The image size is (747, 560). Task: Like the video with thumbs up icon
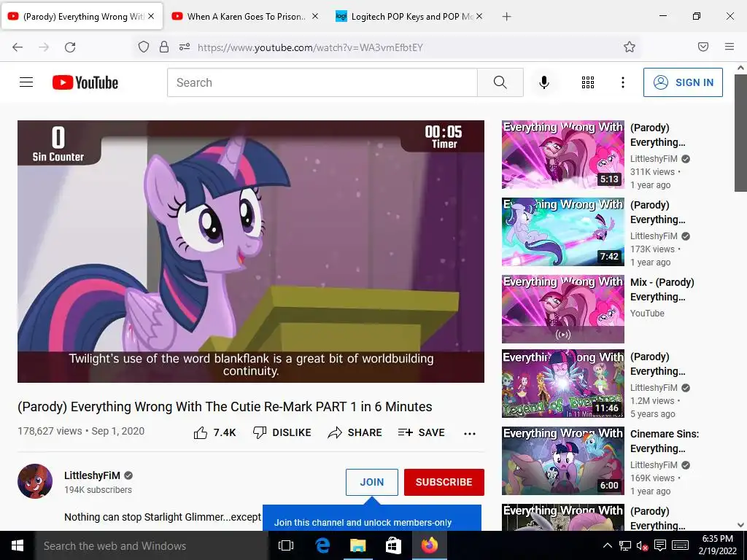(201, 433)
